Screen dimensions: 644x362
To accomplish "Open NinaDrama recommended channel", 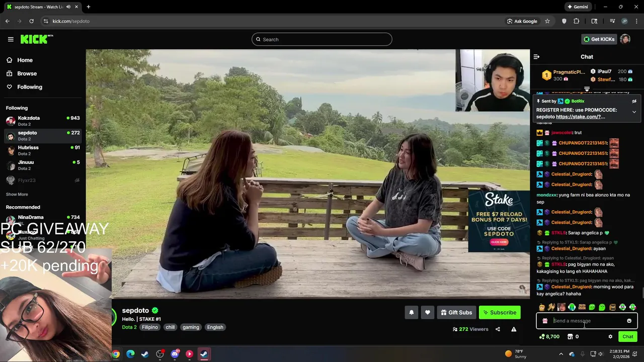I will [43, 220].
